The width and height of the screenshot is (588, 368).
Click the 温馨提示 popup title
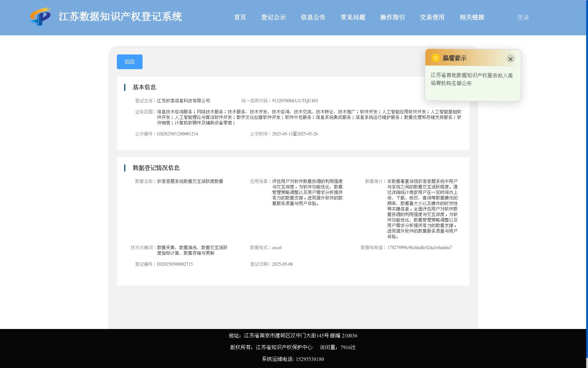coord(454,58)
